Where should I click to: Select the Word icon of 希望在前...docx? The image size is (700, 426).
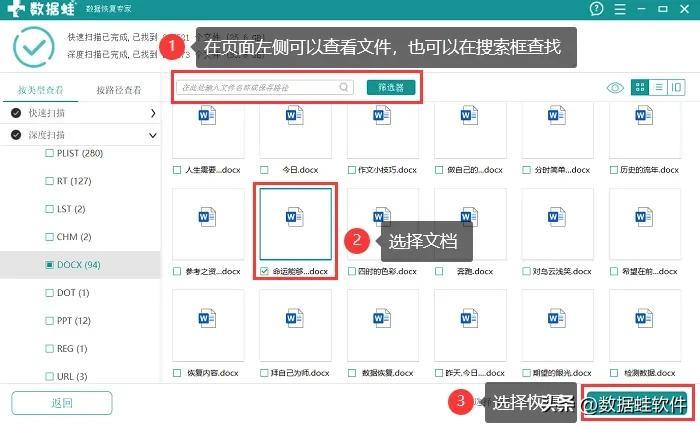click(x=644, y=217)
